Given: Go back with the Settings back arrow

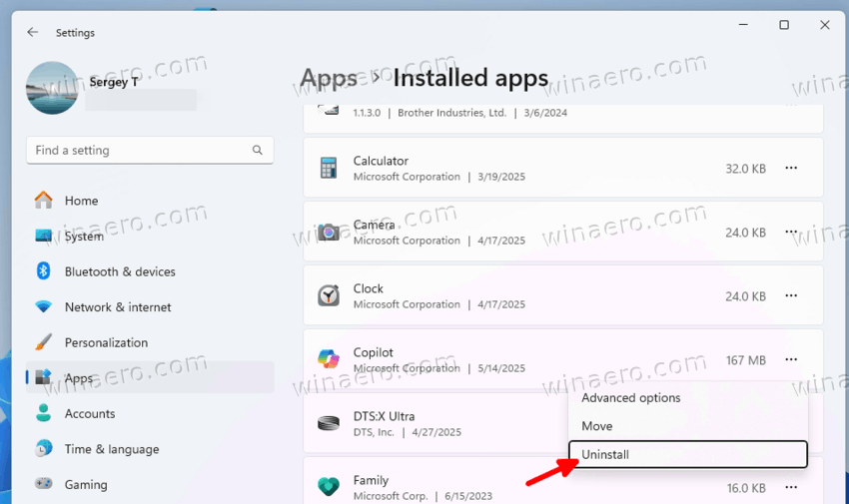Looking at the screenshot, I should 33,33.
